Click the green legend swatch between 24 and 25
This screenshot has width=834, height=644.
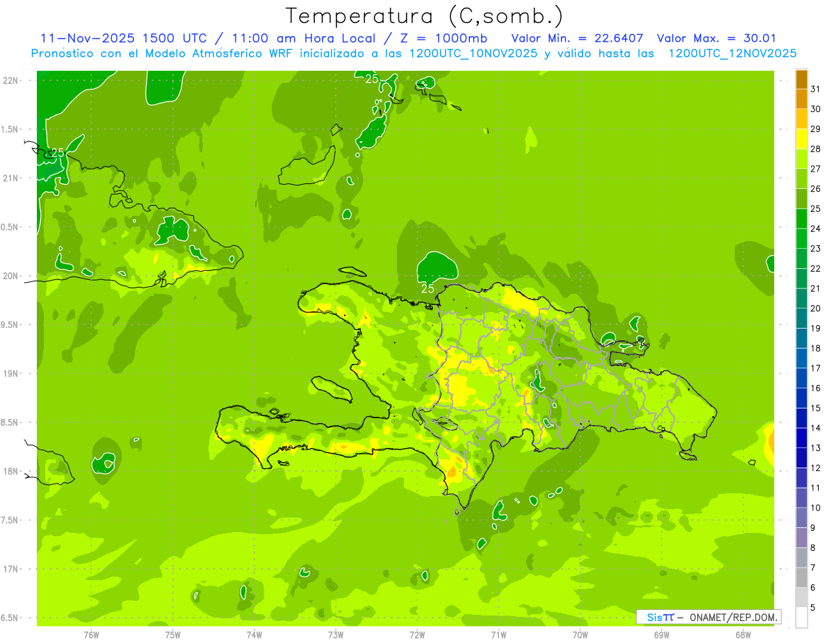[801, 219]
